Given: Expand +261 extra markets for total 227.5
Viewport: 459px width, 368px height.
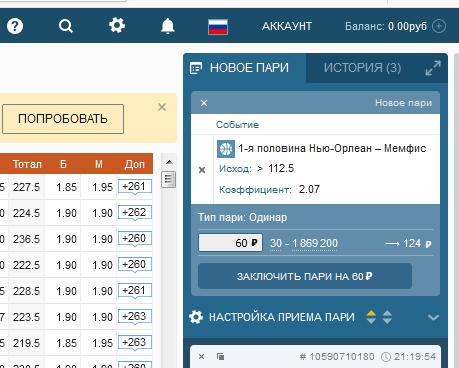Looking at the screenshot, I should coord(135,186).
